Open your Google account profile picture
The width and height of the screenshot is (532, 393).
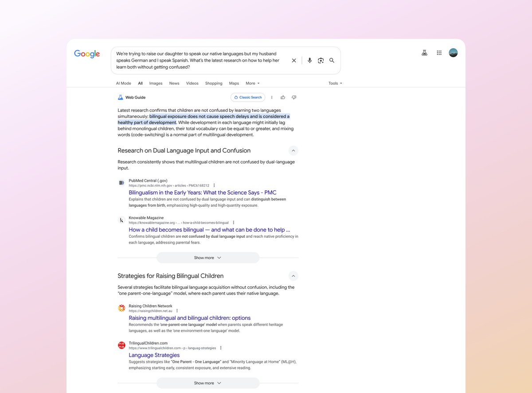click(x=453, y=52)
